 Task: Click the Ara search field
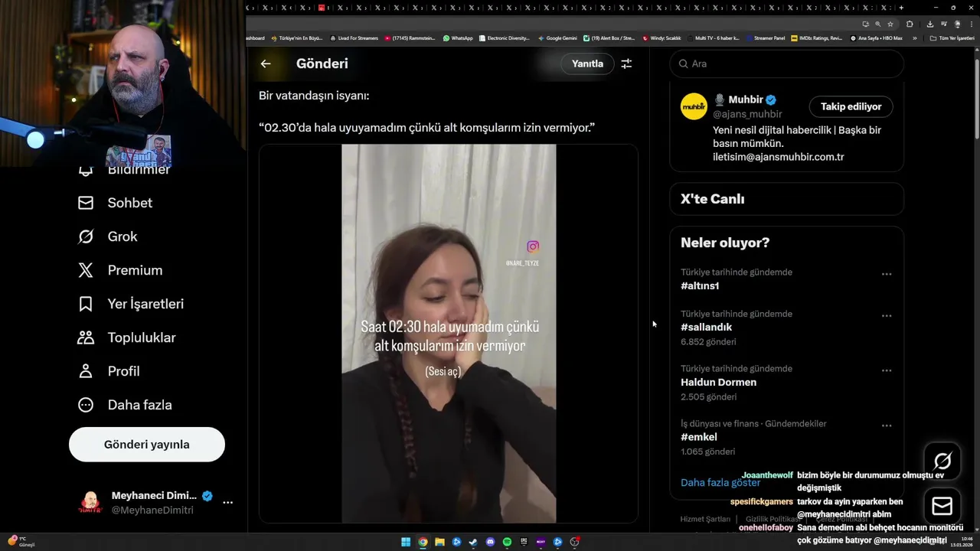tap(787, 64)
